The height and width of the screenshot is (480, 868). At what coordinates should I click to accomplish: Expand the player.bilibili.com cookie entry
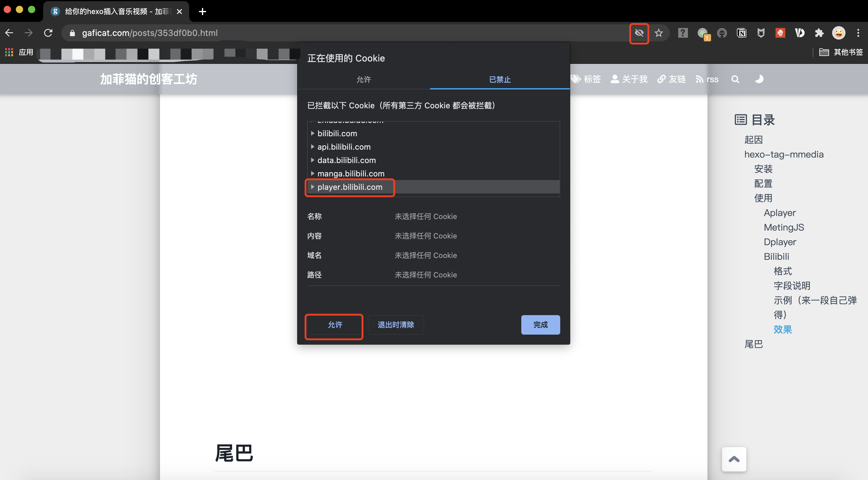pos(312,187)
